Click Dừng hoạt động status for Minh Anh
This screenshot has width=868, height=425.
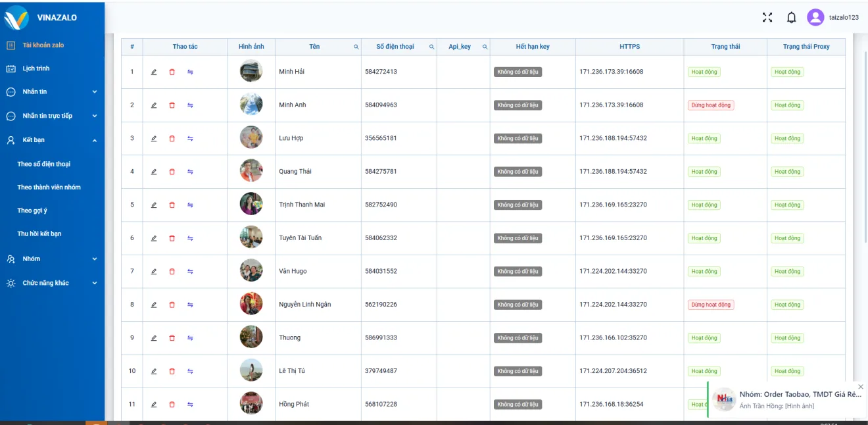tap(711, 105)
